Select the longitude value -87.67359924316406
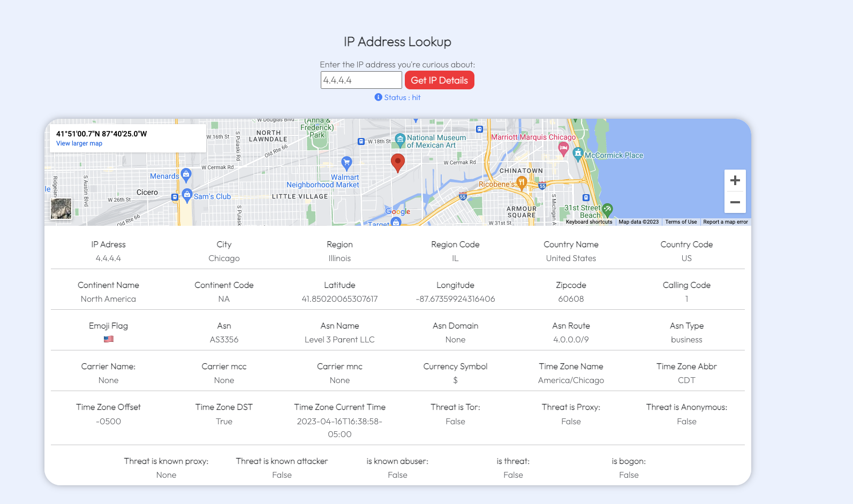 [x=455, y=299]
